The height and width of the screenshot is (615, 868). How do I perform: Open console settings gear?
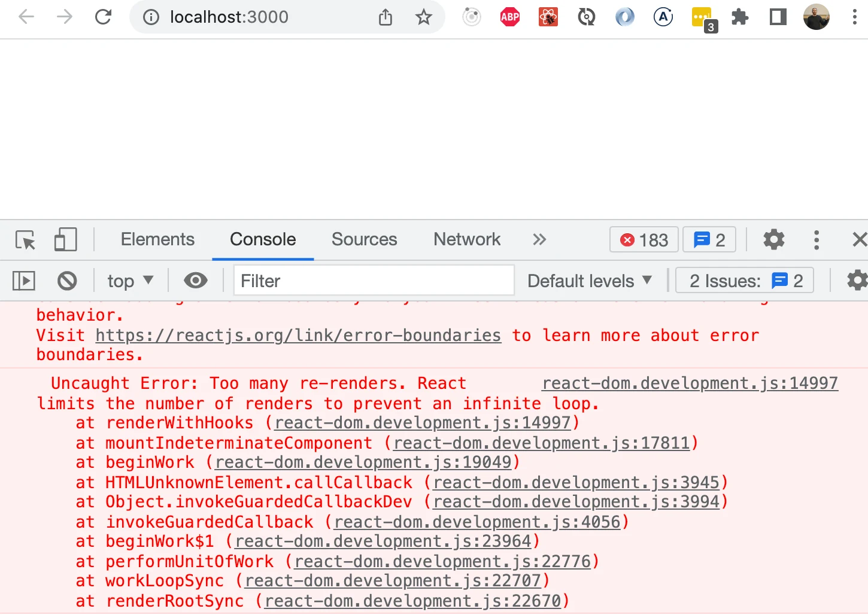(857, 280)
